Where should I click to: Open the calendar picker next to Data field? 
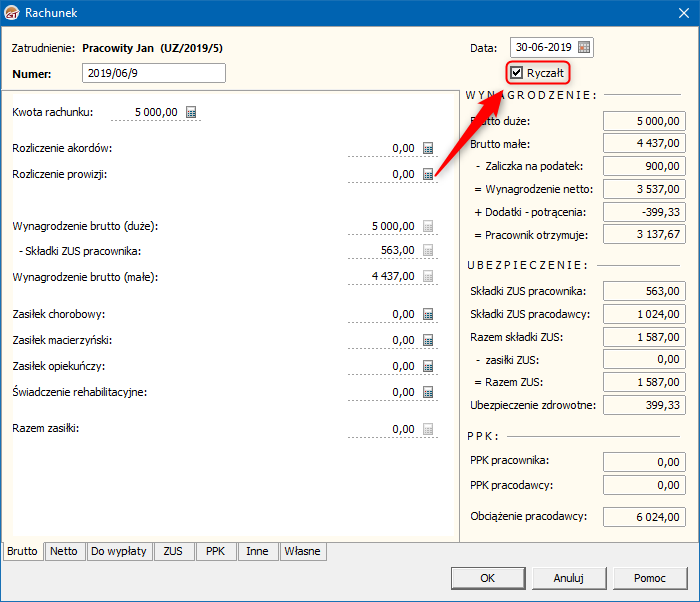583,47
